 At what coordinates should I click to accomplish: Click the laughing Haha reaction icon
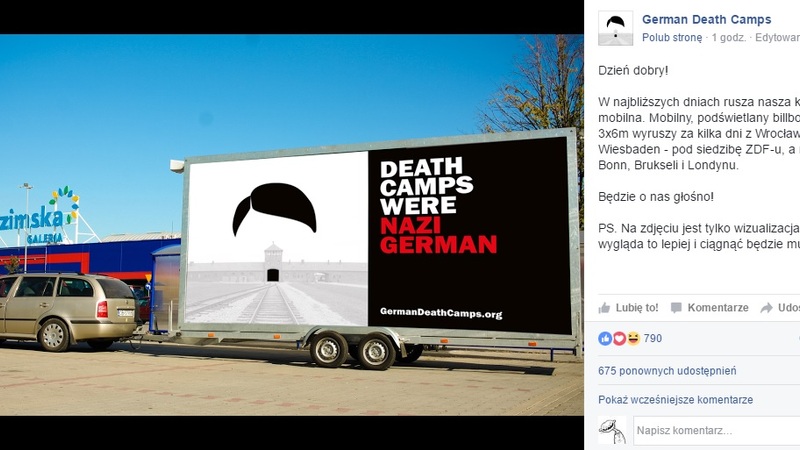632,339
